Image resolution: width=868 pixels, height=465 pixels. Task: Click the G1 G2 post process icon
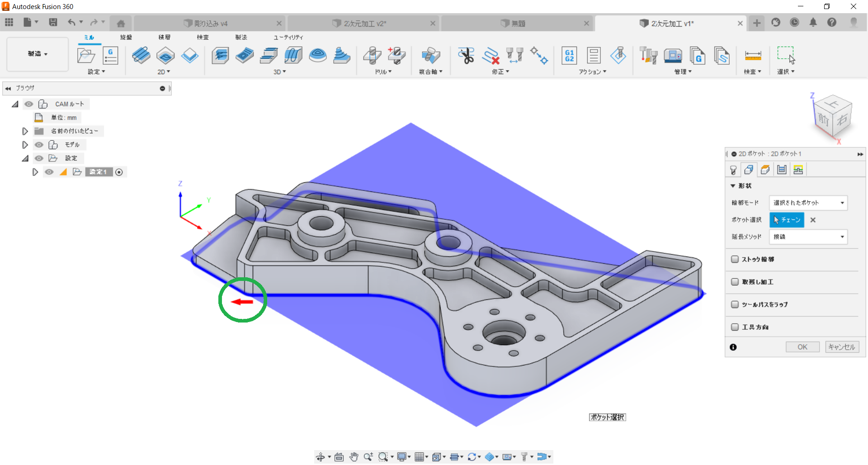point(569,56)
